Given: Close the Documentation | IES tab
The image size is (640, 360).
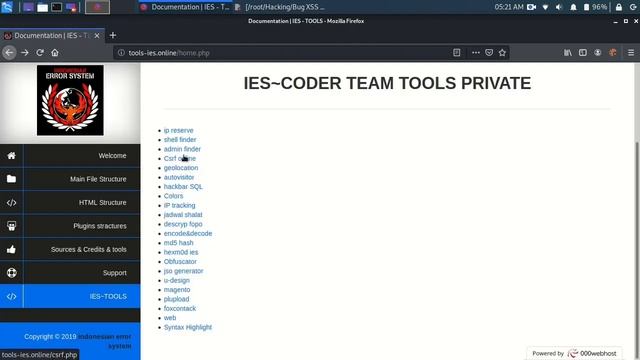Looking at the screenshot, I should click(x=97, y=36).
